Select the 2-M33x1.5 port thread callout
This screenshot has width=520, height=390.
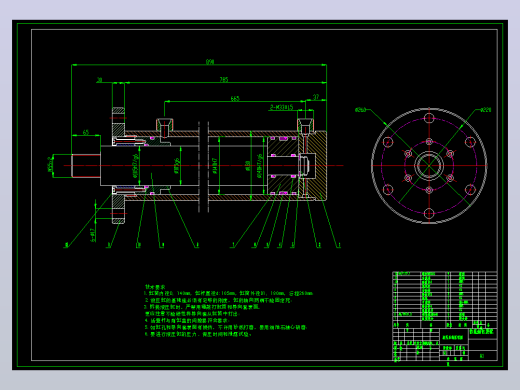[281, 107]
